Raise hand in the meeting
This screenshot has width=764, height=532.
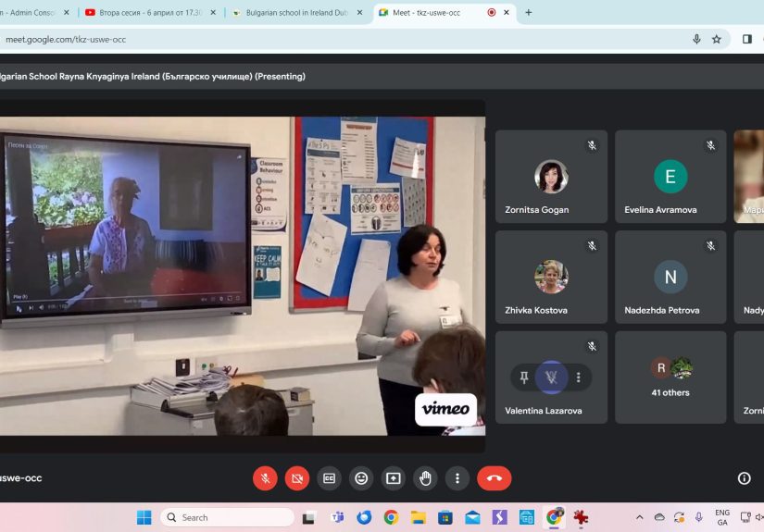(425, 478)
